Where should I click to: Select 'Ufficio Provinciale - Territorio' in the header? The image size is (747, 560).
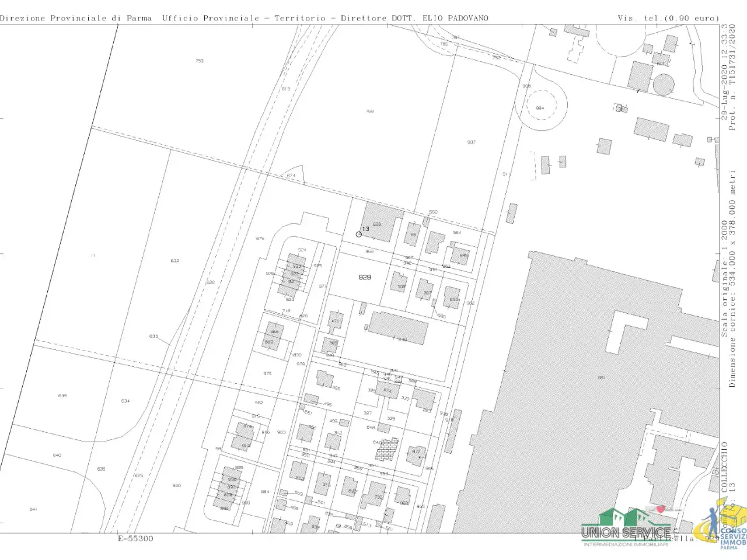click(x=243, y=18)
